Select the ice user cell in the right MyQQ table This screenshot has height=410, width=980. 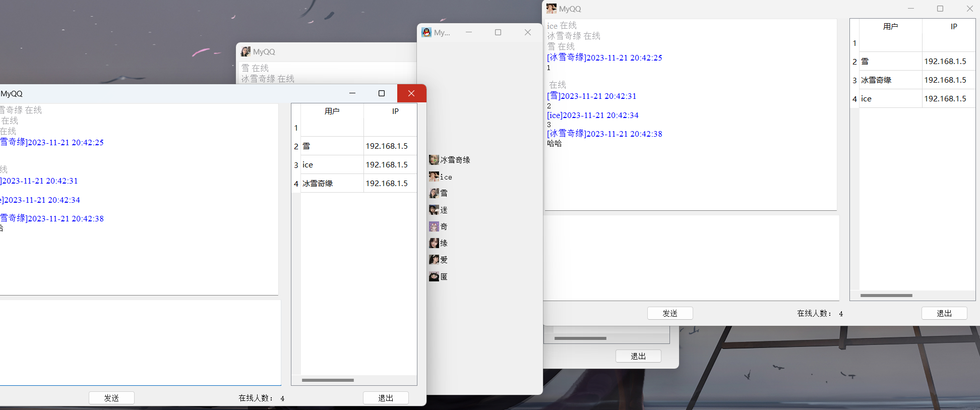click(891, 99)
